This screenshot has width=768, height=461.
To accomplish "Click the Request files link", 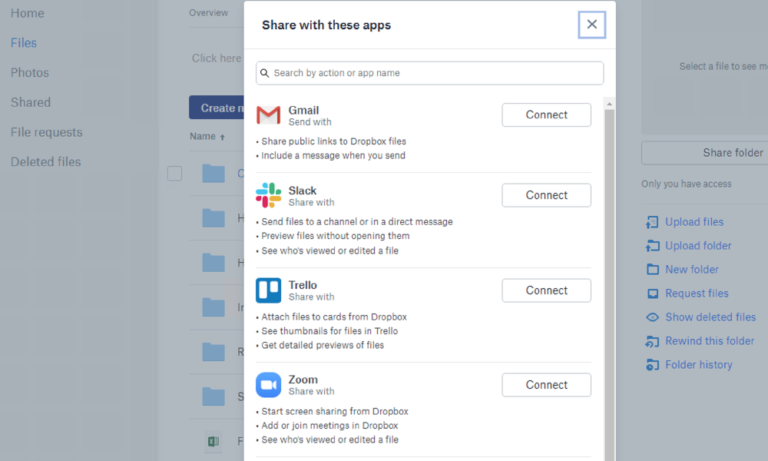I will [696, 293].
